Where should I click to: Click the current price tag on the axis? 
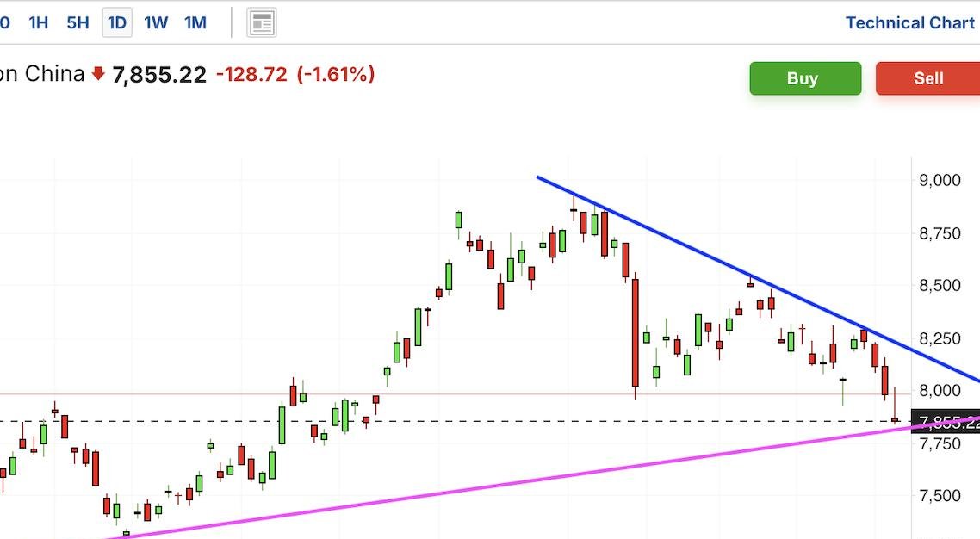coord(947,421)
